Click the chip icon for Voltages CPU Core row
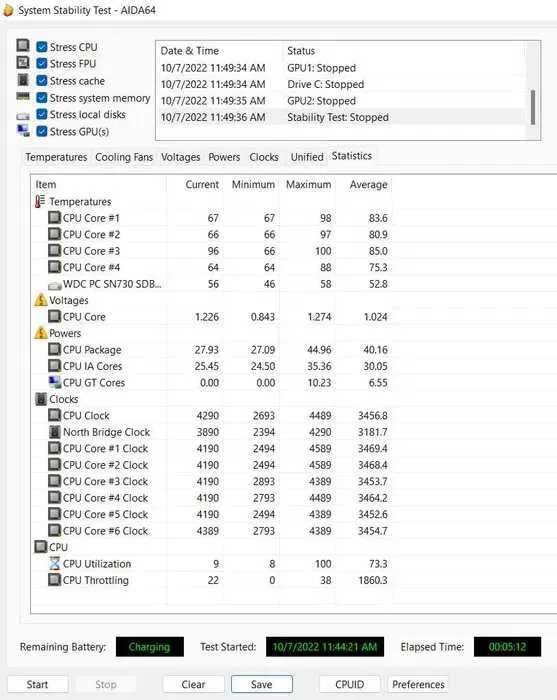The image size is (557, 700). (x=54, y=317)
